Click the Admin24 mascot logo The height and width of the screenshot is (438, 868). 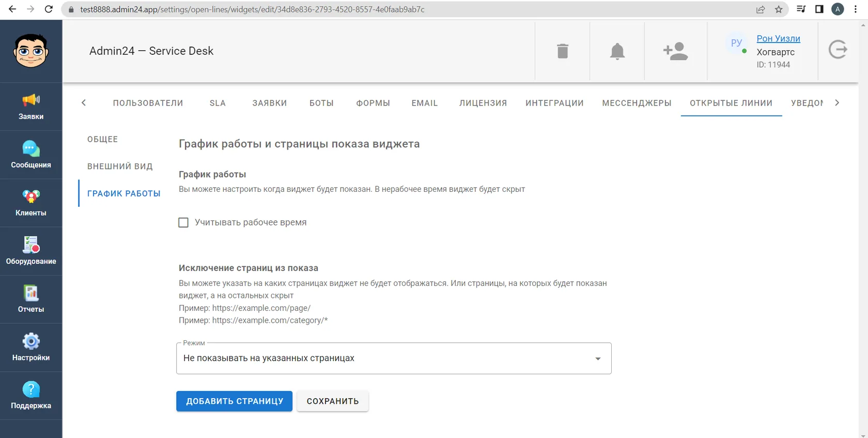coord(31,51)
